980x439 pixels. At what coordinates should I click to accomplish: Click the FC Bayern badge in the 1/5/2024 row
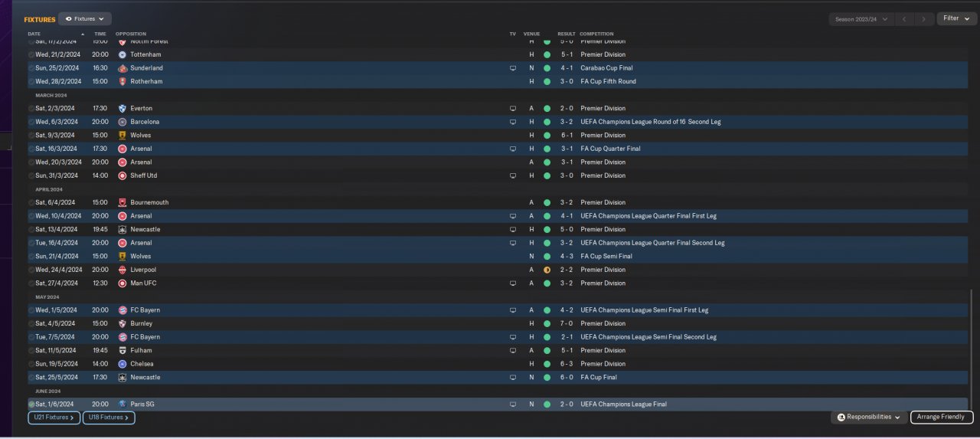point(122,310)
